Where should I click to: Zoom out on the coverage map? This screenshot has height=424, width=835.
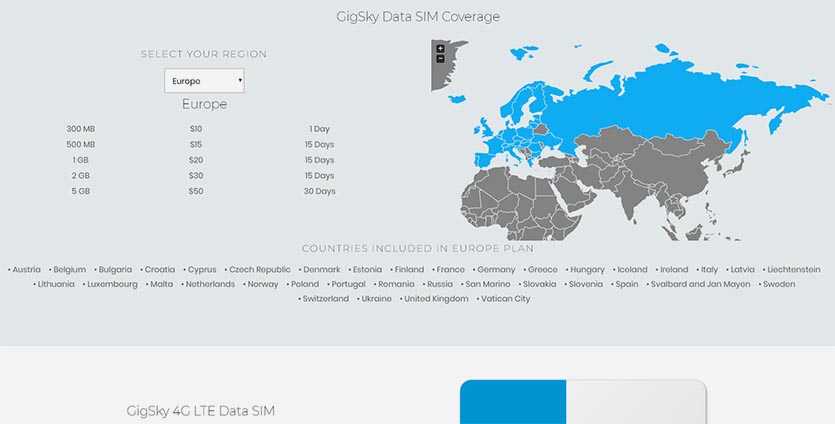coord(440,59)
